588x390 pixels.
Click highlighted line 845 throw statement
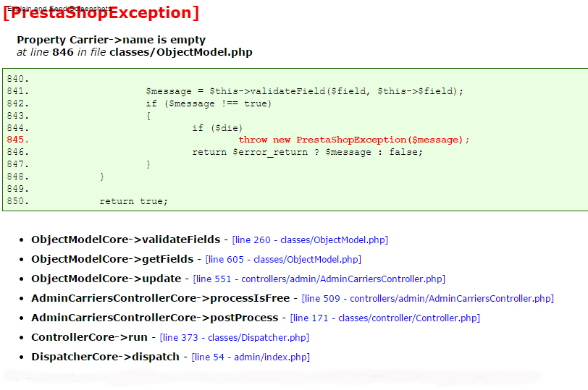click(354, 140)
